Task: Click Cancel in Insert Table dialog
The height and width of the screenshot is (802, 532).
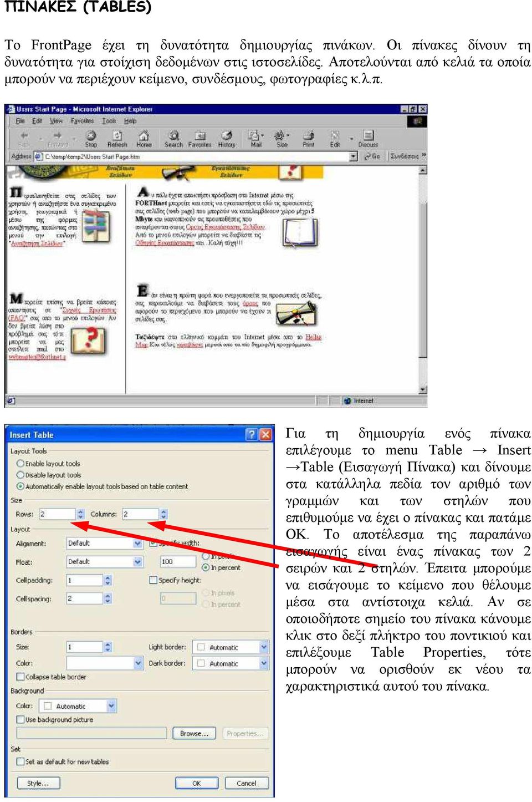Action: point(247,783)
